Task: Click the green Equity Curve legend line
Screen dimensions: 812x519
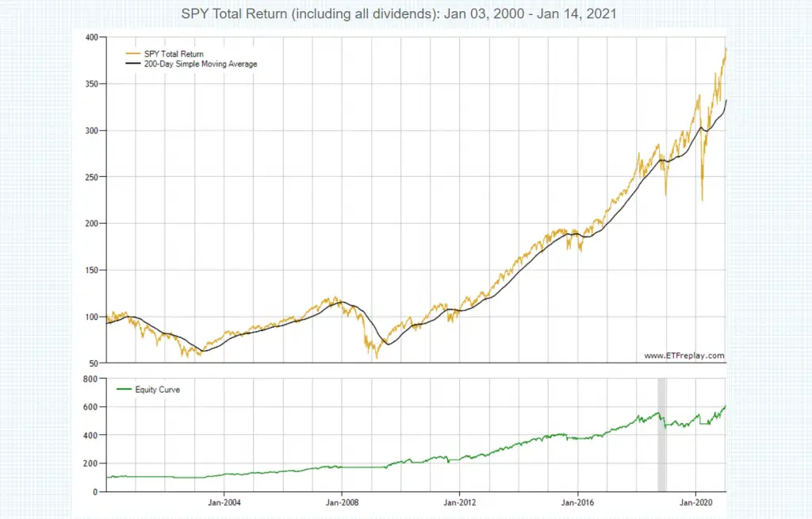Action: pyautogui.click(x=124, y=390)
